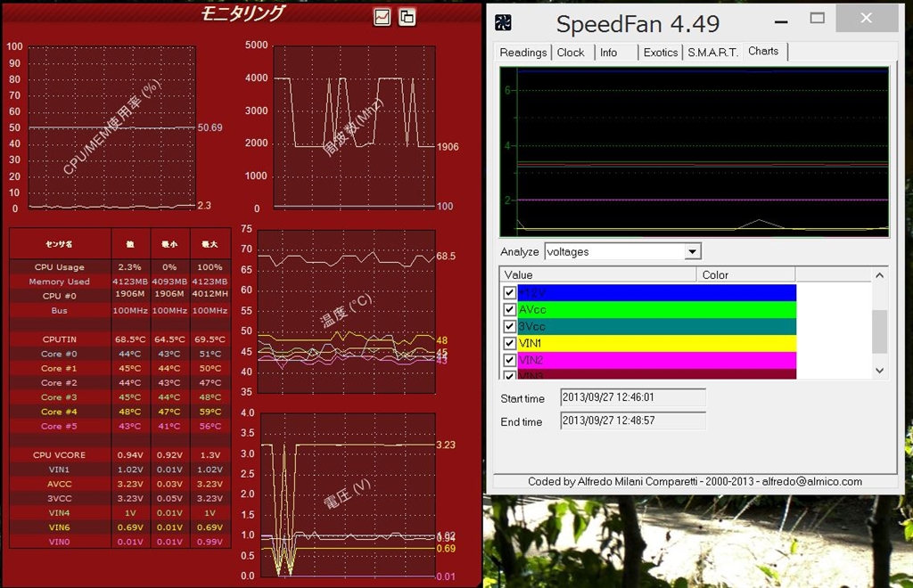913x588 pixels.
Task: Click the CPUTIN sensor row label
Action: (60, 339)
